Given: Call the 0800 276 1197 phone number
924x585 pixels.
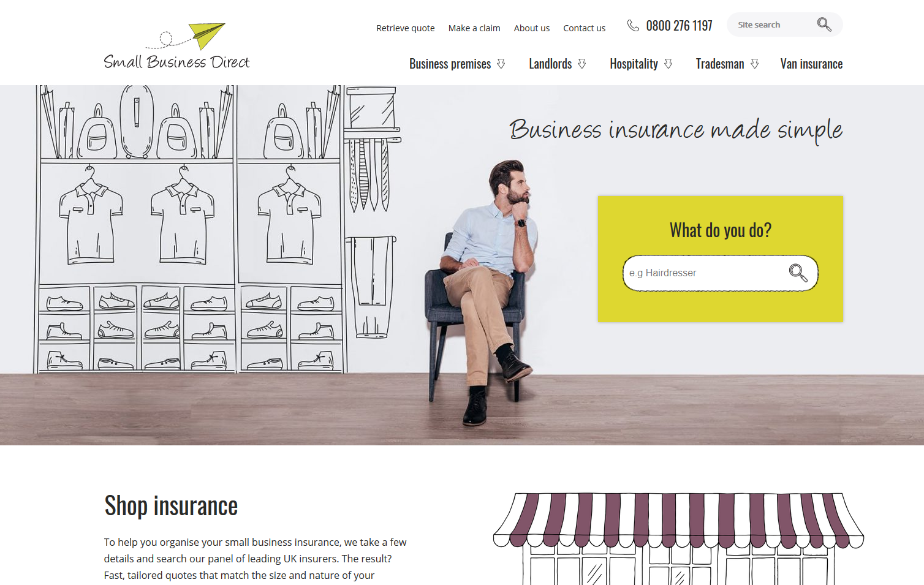Looking at the screenshot, I should click(x=679, y=26).
